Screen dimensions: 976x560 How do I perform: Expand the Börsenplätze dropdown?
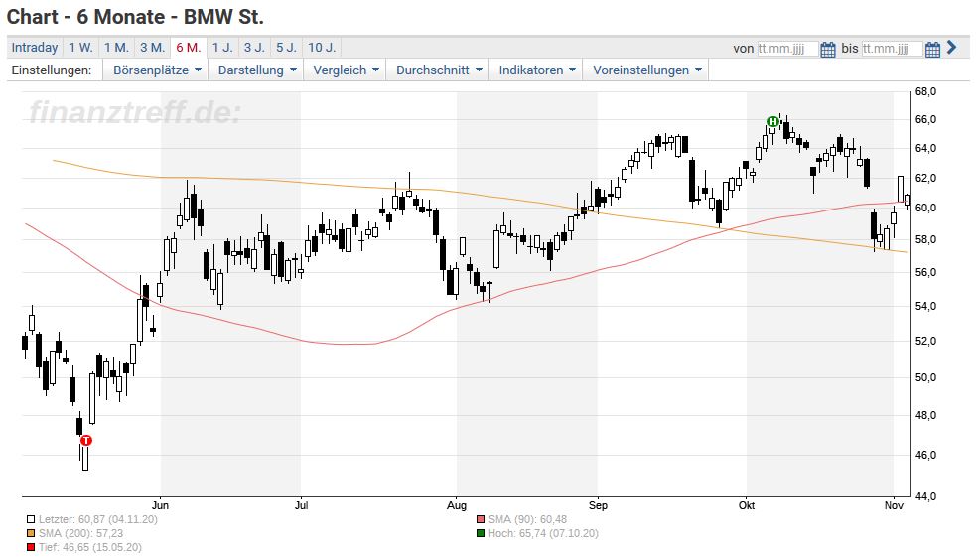[157, 70]
